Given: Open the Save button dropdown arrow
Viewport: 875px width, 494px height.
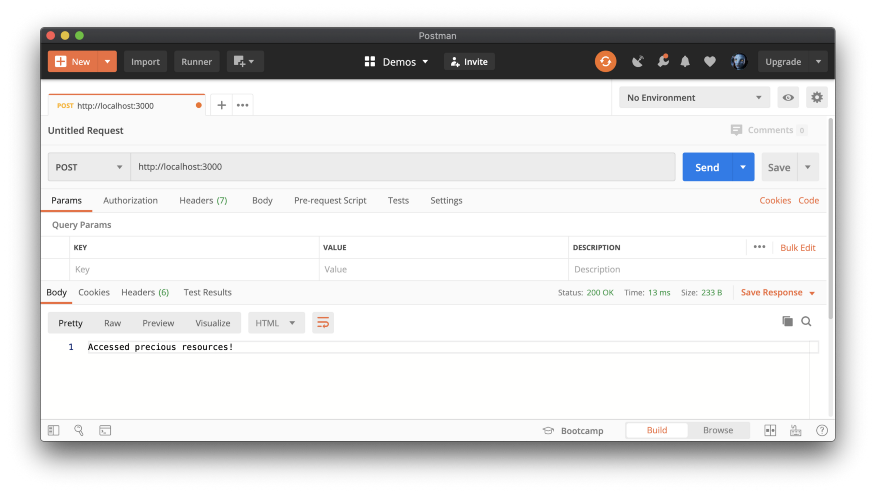Looking at the screenshot, I should pos(807,167).
